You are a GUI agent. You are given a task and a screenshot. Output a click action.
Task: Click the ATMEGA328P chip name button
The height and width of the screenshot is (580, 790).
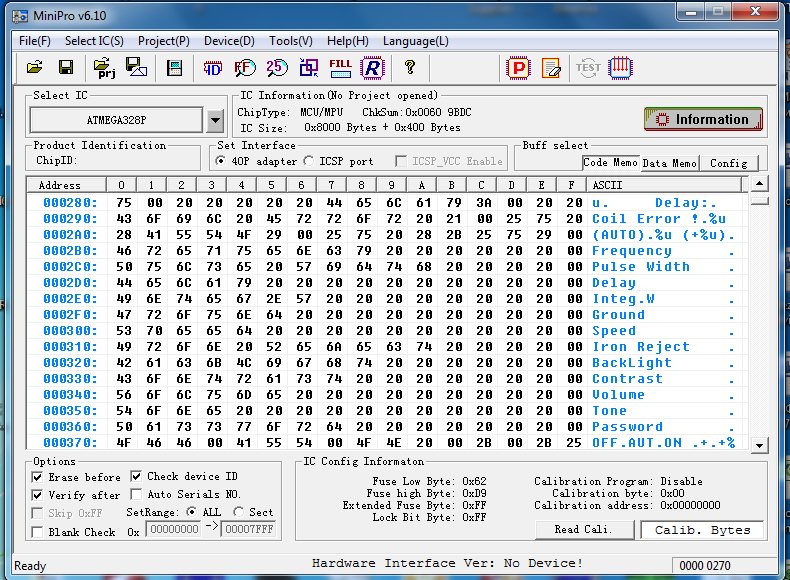pos(116,120)
